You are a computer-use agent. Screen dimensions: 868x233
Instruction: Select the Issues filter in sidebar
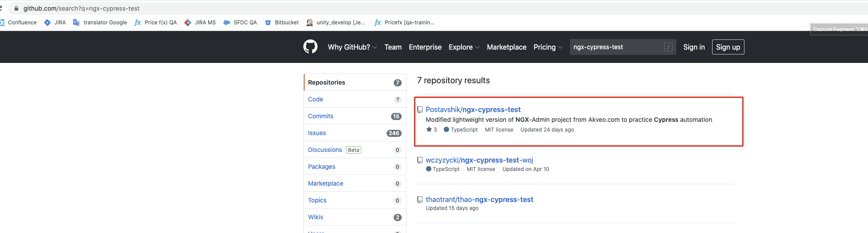317,133
